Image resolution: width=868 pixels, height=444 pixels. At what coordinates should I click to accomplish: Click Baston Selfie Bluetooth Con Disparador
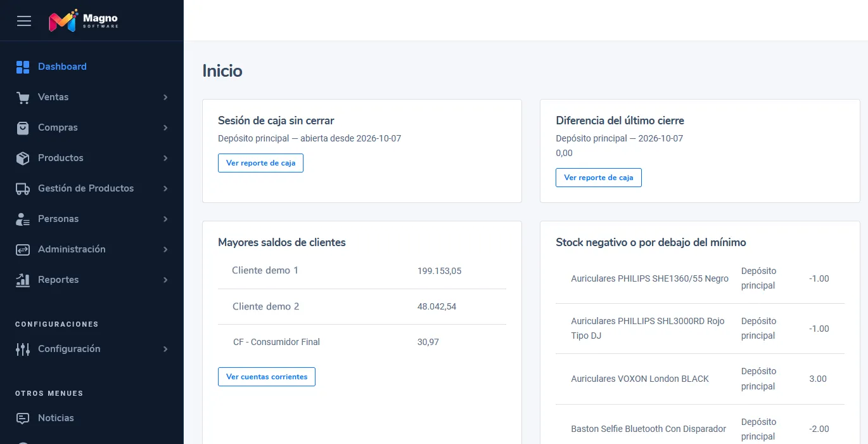tap(648, 429)
